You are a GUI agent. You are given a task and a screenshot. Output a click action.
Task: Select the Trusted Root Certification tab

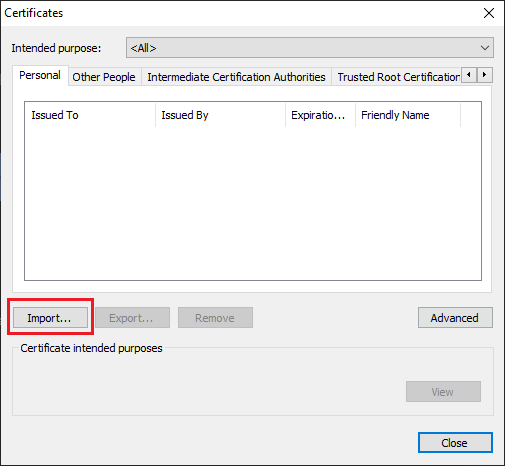click(397, 77)
